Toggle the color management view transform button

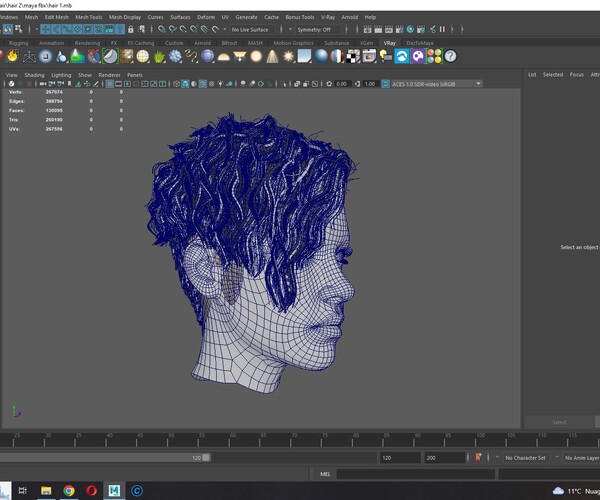(x=386, y=84)
